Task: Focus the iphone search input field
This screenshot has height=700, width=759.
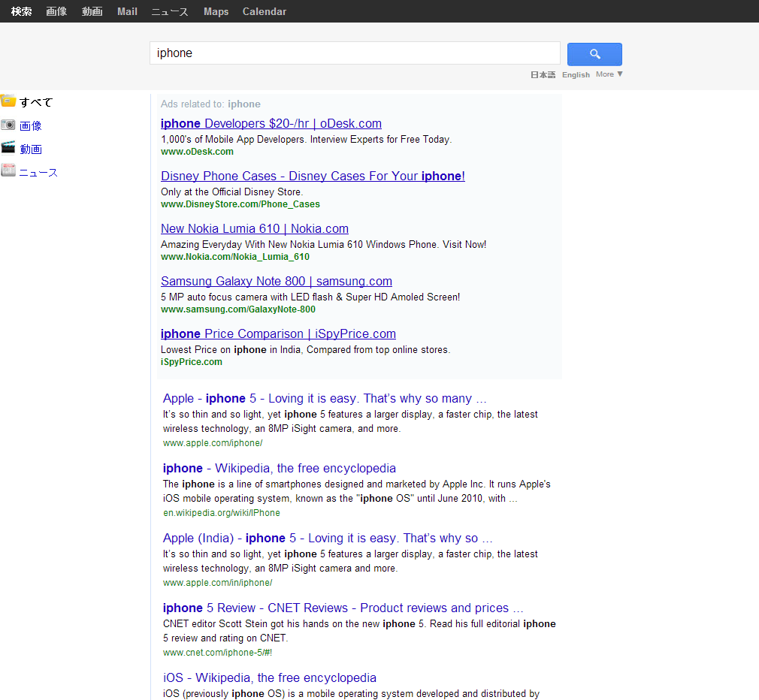Action: [x=355, y=53]
